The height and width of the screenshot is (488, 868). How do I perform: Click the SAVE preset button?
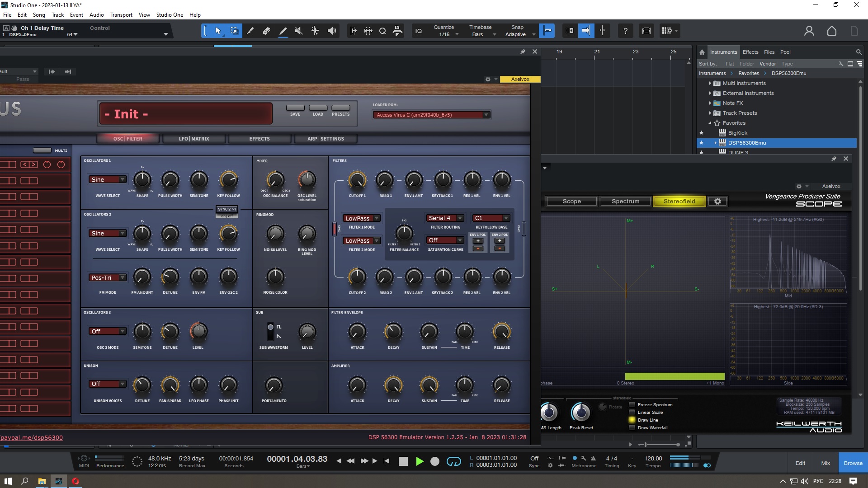coord(295,108)
